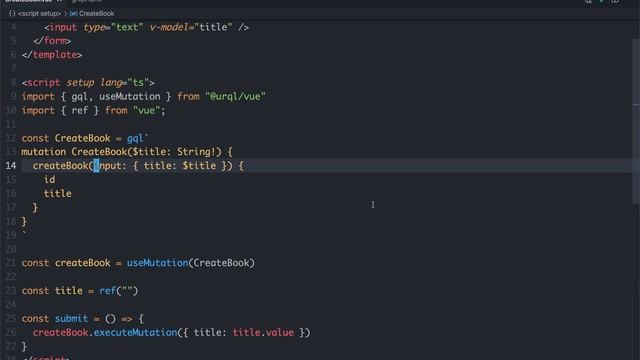Click "type" attribute on the input tag
Image resolution: width=640 pixels, height=360 pixels.
[94, 27]
